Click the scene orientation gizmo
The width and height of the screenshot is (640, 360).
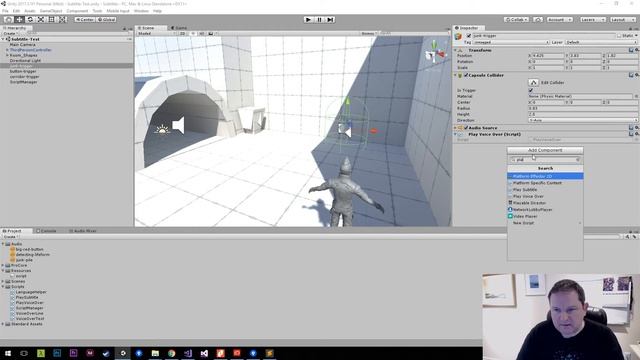coord(436,52)
